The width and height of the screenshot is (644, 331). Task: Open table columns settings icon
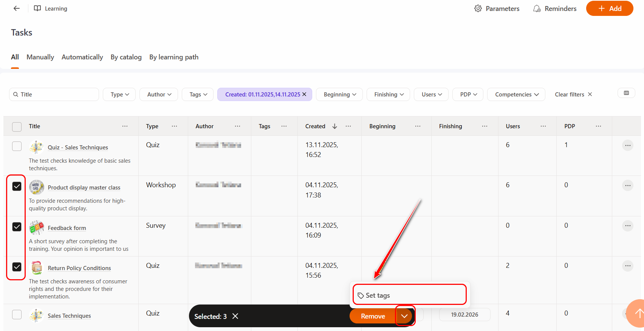[x=626, y=93]
